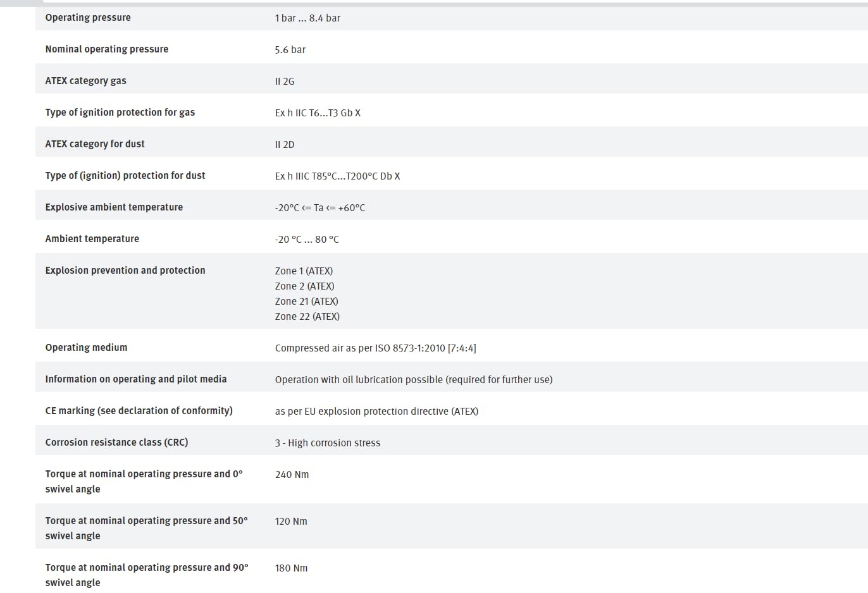Click the "Explosive ambient temperature" label

click(x=114, y=207)
